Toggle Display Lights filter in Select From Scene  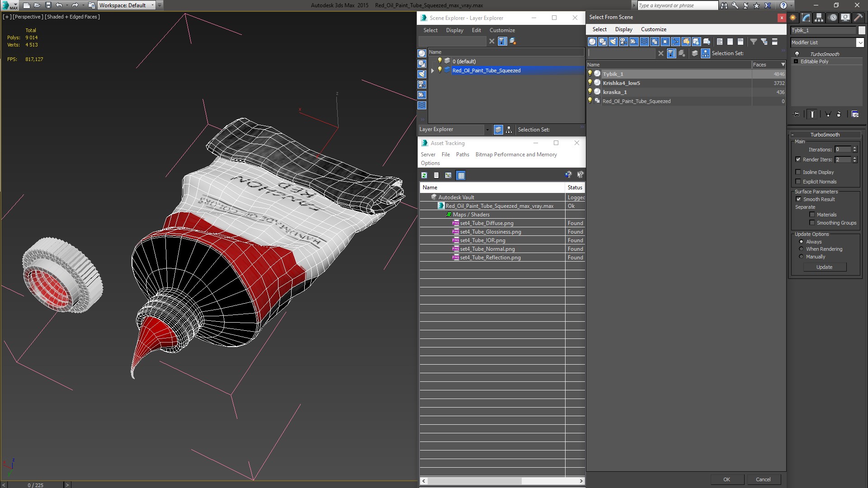click(613, 42)
